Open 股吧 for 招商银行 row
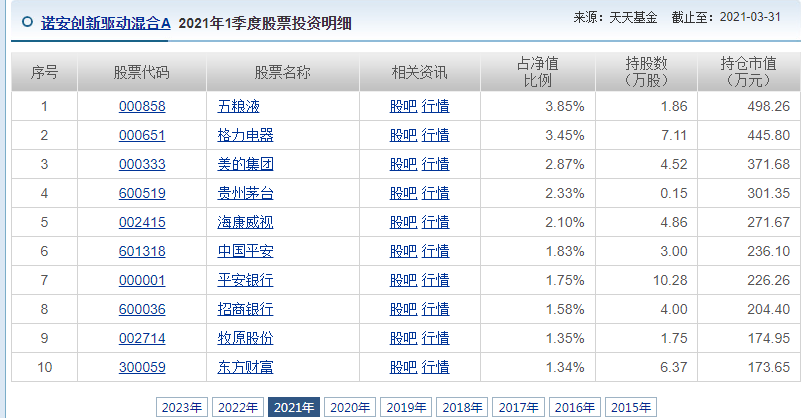Viewport: 804px width, 418px height. point(404,309)
